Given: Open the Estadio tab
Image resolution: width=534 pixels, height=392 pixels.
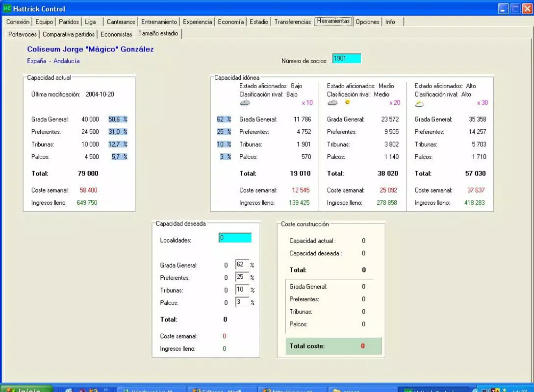Looking at the screenshot, I should click(x=259, y=22).
